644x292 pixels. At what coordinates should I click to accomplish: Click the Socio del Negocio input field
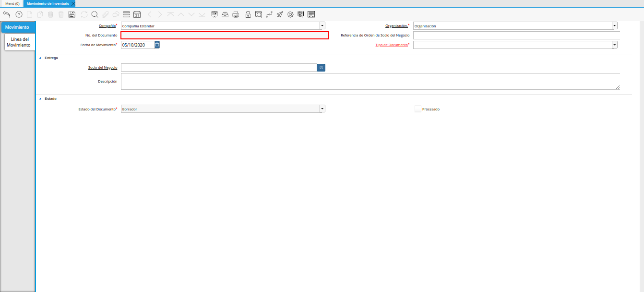click(219, 68)
